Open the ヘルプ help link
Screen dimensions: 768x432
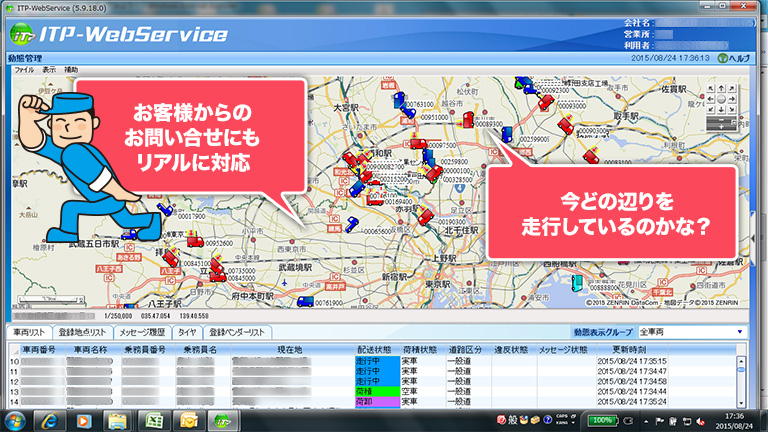[734, 58]
